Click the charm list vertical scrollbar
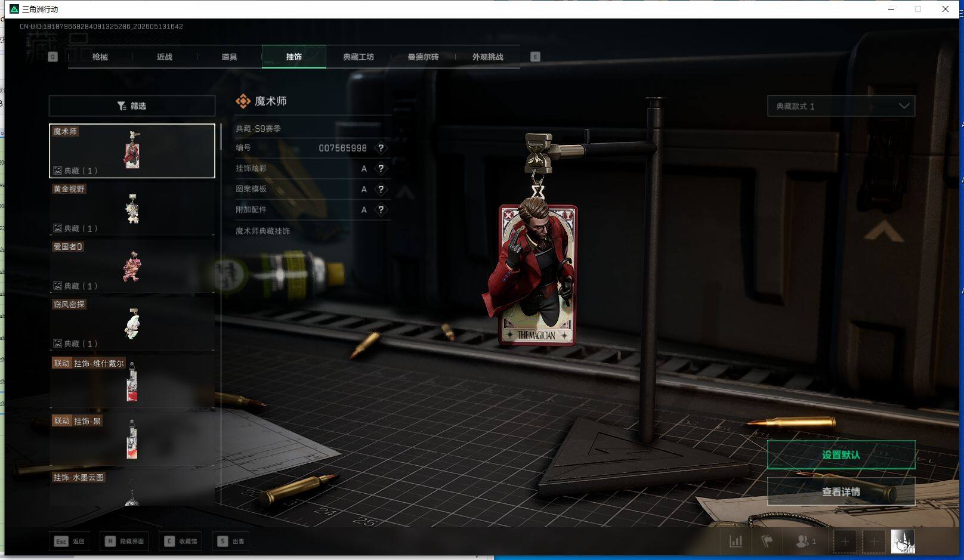The width and height of the screenshot is (964, 560). pos(221,137)
